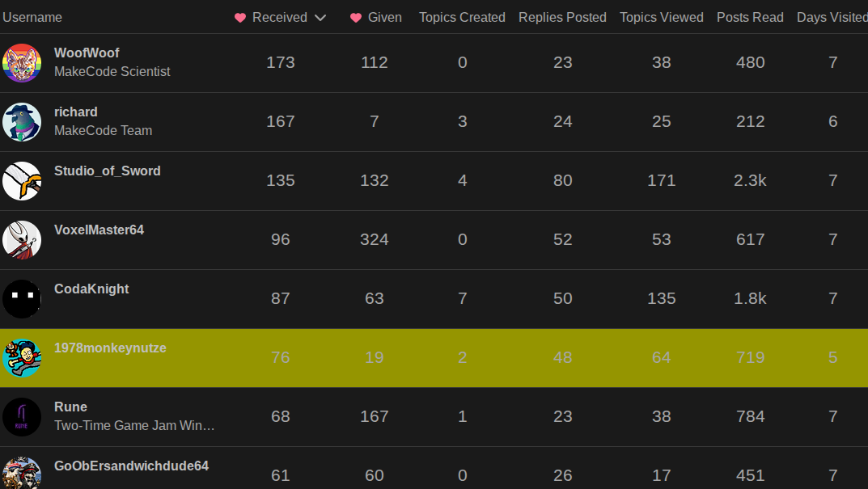Sort table by Given hearts

376,18
